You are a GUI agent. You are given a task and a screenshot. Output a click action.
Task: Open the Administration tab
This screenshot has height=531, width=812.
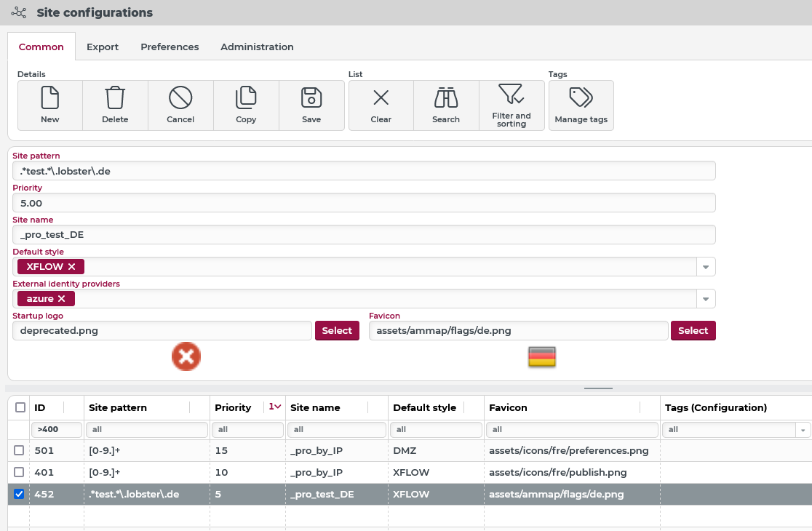(x=257, y=47)
